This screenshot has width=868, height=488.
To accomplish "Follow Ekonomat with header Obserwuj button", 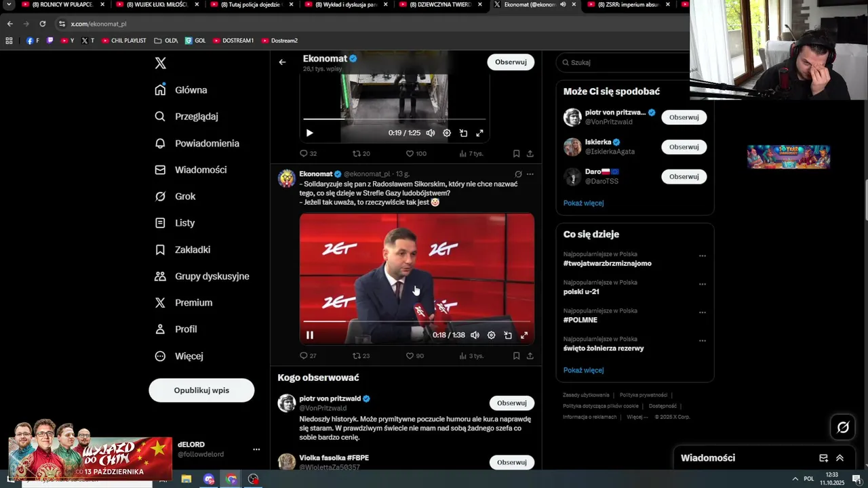I will (511, 62).
